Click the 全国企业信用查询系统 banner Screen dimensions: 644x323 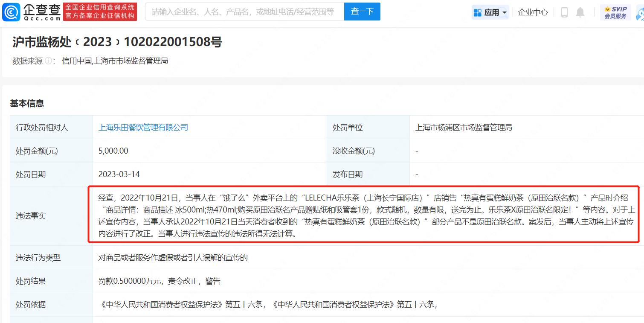pyautogui.click(x=100, y=12)
